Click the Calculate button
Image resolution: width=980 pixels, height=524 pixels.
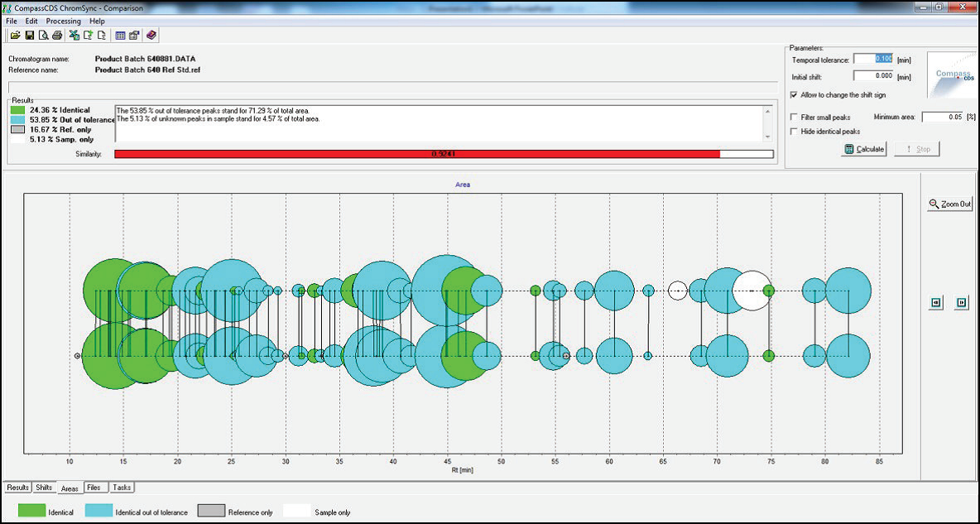(863, 149)
